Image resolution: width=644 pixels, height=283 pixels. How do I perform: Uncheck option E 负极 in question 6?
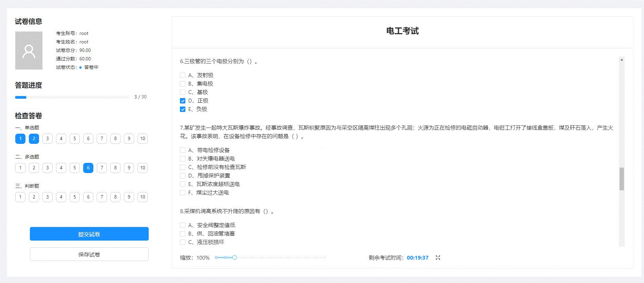point(183,109)
